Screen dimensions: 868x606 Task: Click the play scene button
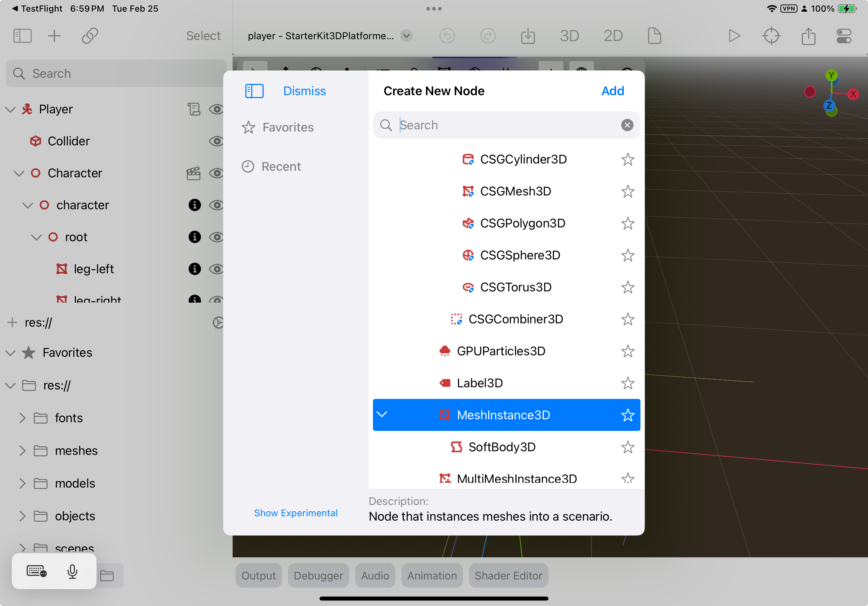pyautogui.click(x=734, y=36)
